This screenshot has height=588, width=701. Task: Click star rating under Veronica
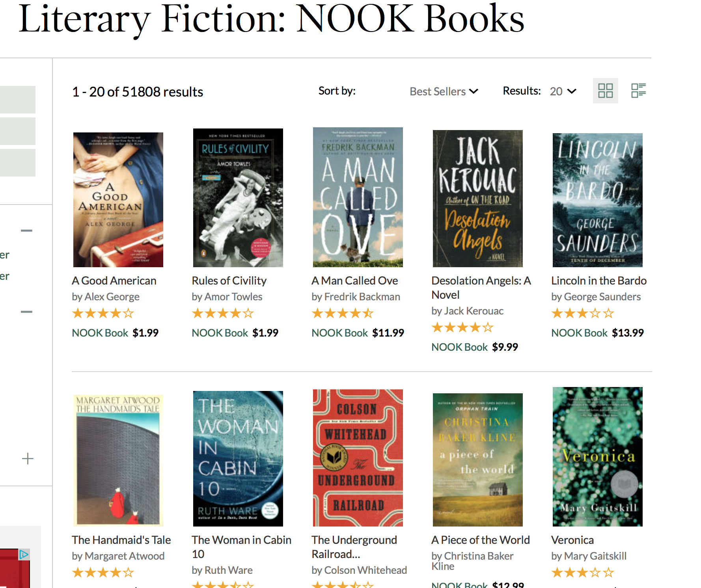[x=583, y=572]
